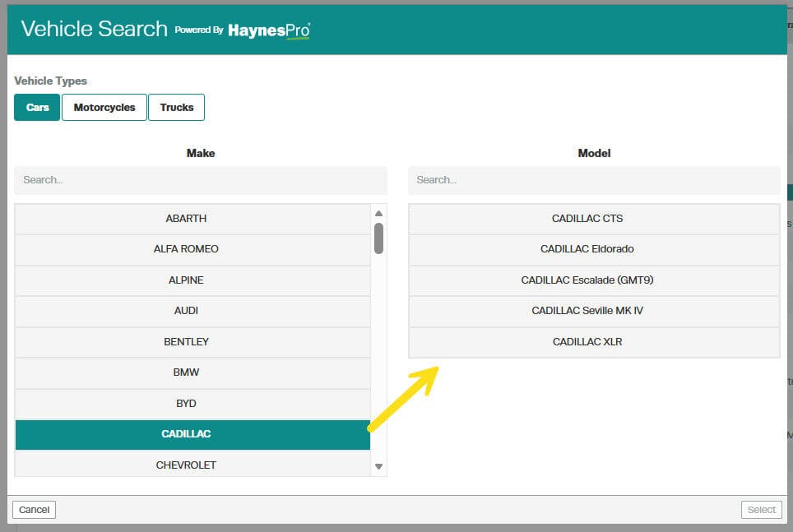
Task: Click the highlighted CADILLAC make
Action: 192,434
